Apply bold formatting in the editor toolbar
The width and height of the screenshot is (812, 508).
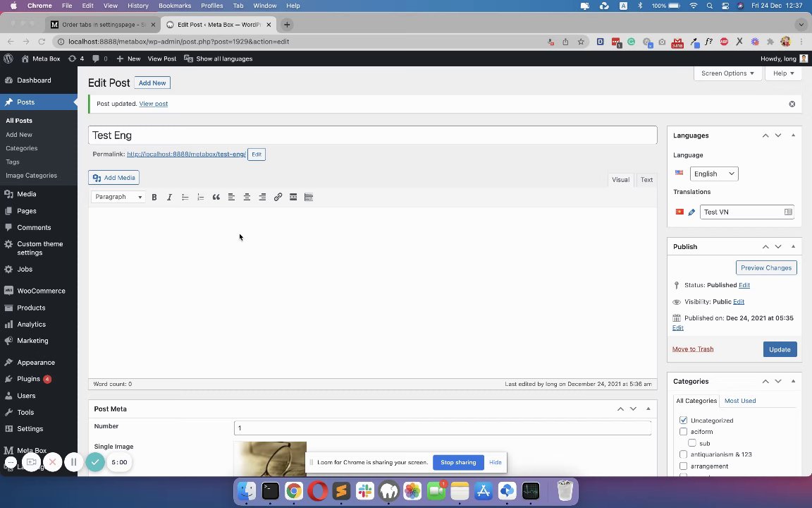point(154,197)
